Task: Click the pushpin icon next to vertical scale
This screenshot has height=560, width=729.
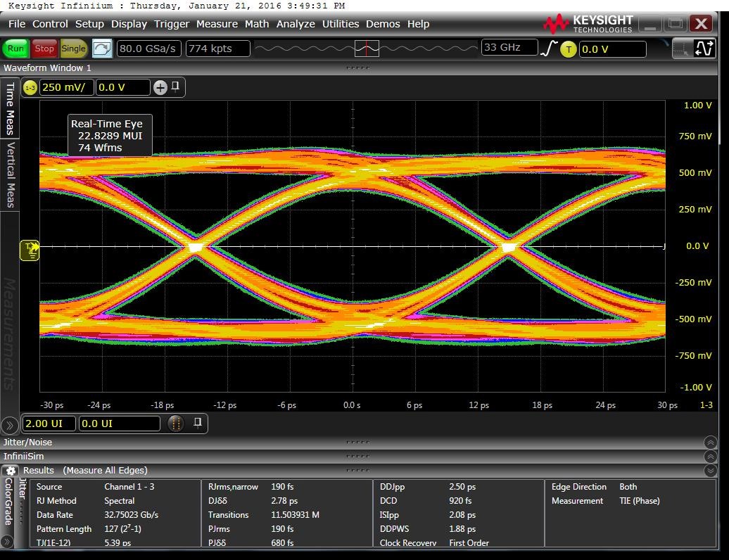Action: [177, 87]
